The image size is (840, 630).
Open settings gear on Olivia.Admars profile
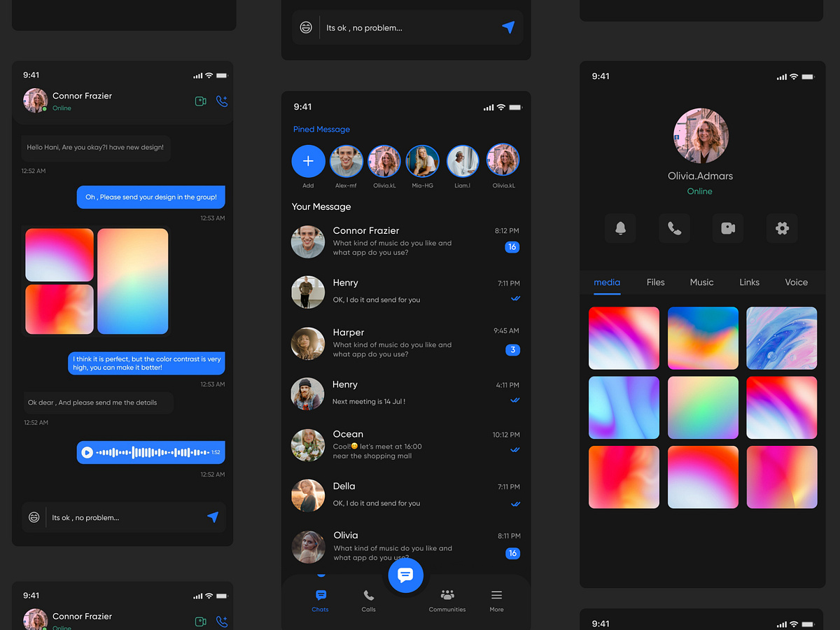(x=782, y=227)
